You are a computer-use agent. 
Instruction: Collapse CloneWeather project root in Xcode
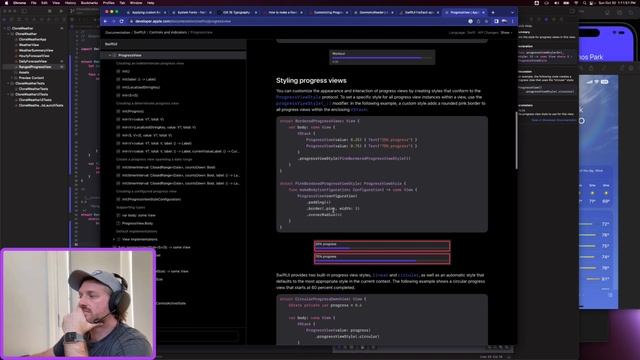(x=4, y=29)
